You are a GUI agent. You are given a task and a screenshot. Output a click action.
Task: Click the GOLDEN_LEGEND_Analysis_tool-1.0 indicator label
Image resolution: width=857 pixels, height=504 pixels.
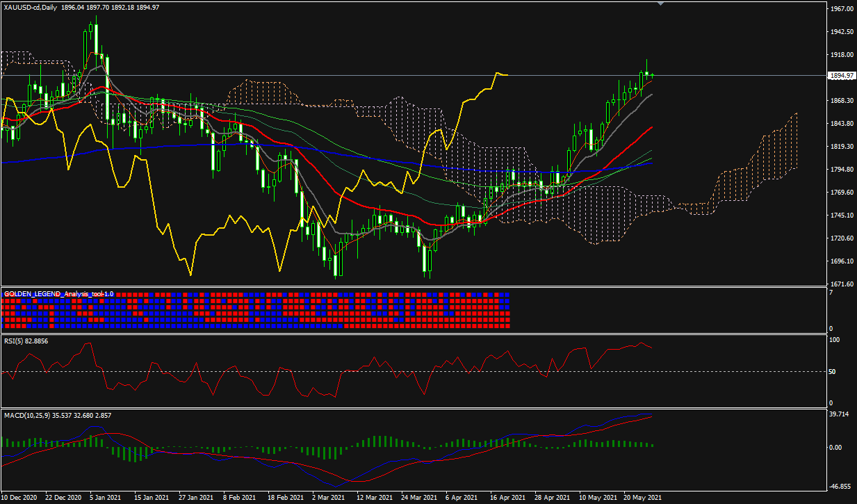(59, 294)
